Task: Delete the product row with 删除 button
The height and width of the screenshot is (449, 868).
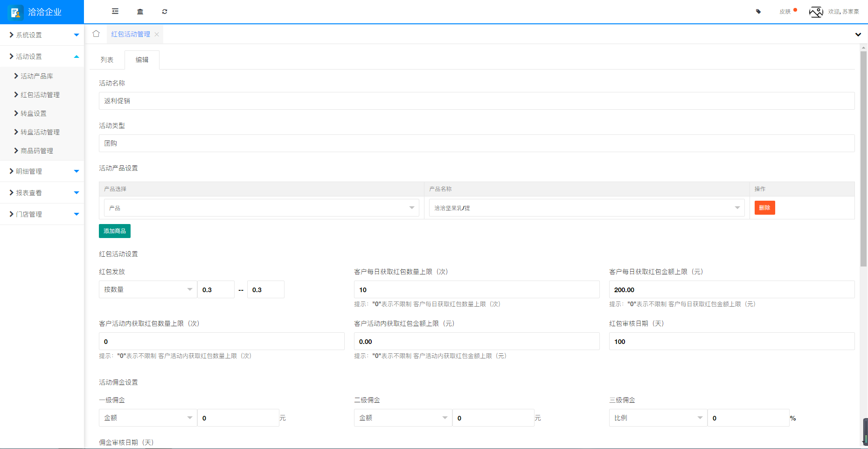Action: coord(764,208)
